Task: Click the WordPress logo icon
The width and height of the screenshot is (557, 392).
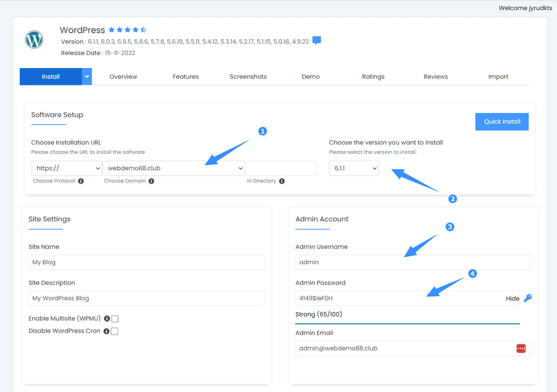Action: tap(34, 40)
